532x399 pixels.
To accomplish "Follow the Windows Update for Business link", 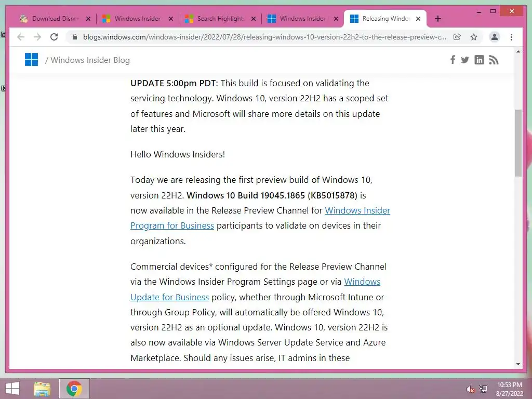I will pyautogui.click(x=255, y=289).
